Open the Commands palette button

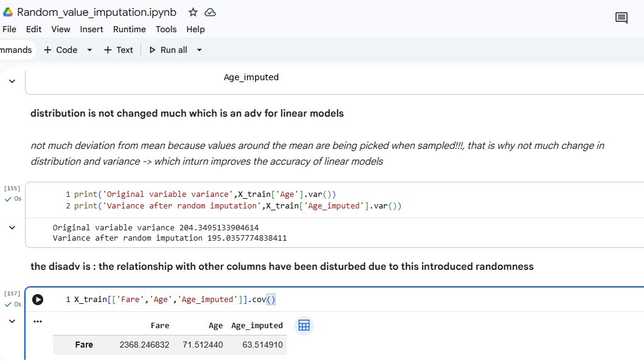[16, 50]
